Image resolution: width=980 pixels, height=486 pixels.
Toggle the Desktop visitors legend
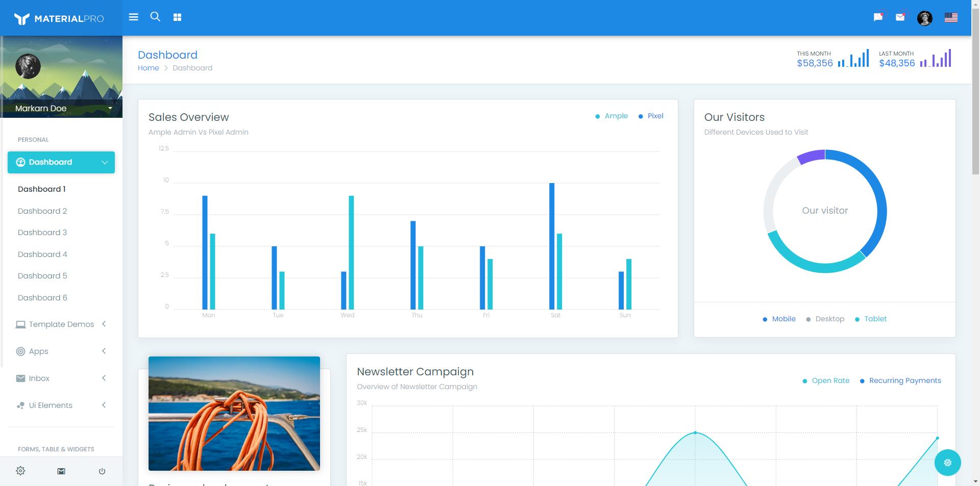click(x=825, y=319)
